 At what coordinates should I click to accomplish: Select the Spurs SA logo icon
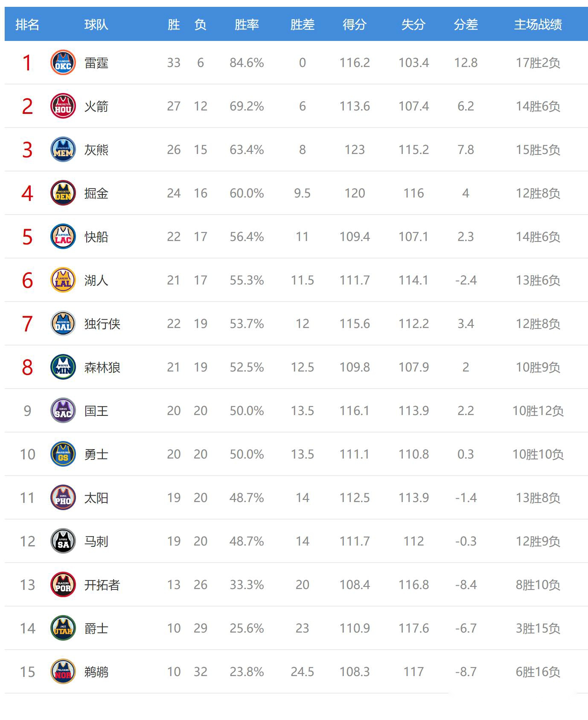[63, 541]
